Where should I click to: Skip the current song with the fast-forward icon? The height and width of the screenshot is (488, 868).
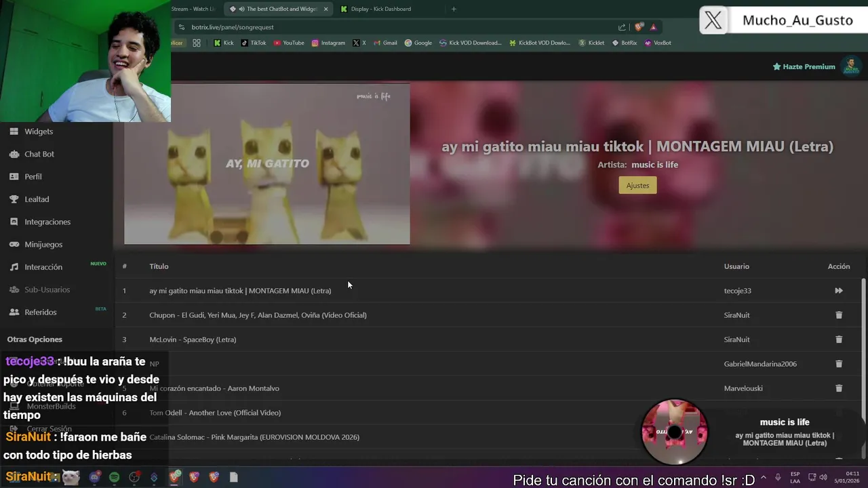(839, 291)
